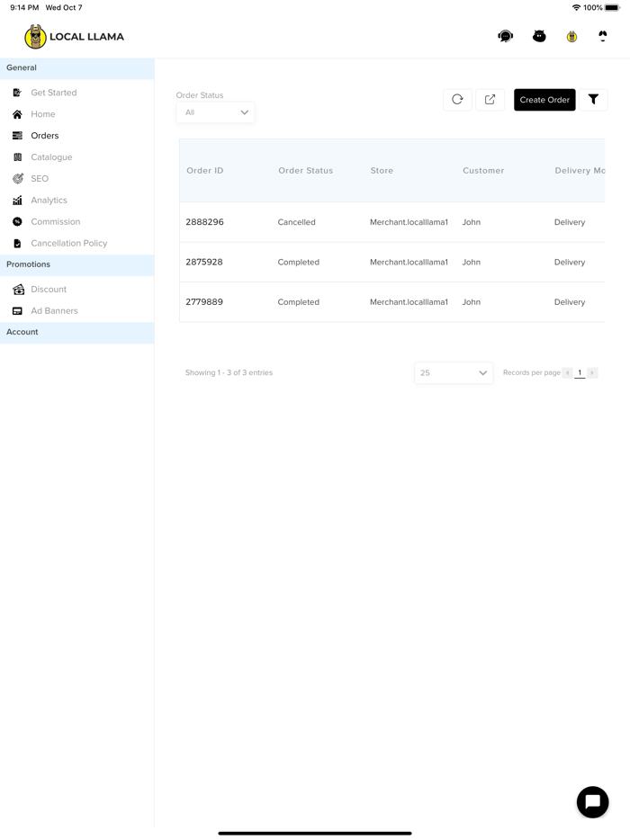Collapse the General section header
The height and width of the screenshot is (840, 630).
coord(77,68)
